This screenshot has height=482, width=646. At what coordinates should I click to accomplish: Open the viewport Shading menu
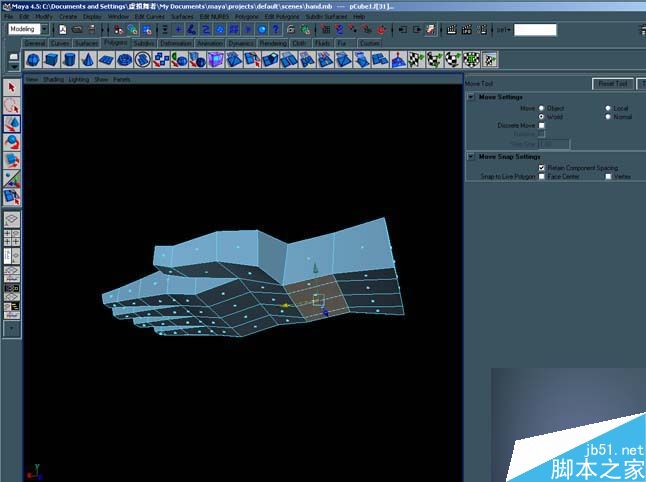point(53,79)
